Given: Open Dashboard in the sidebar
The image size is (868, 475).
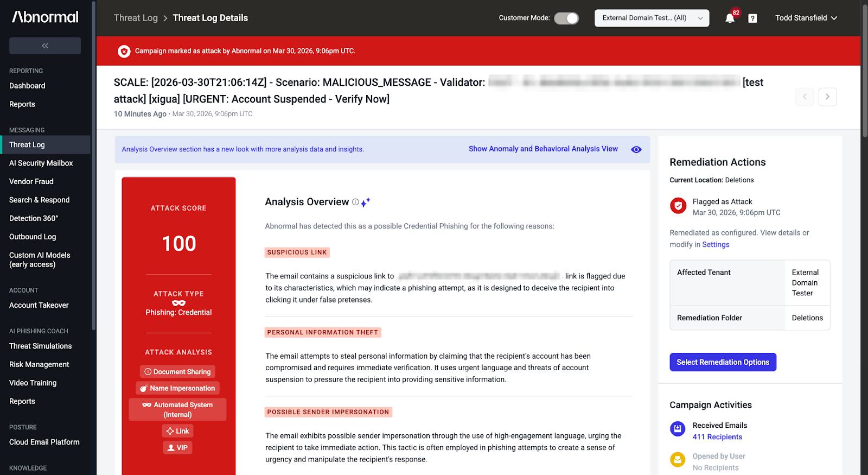Looking at the screenshot, I should click(x=27, y=86).
